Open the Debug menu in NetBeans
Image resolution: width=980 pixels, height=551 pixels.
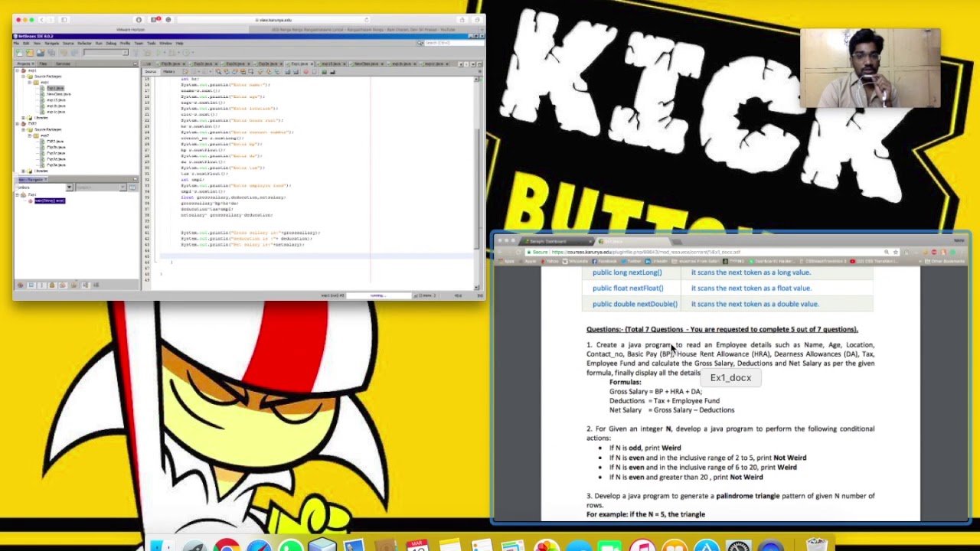pos(111,44)
